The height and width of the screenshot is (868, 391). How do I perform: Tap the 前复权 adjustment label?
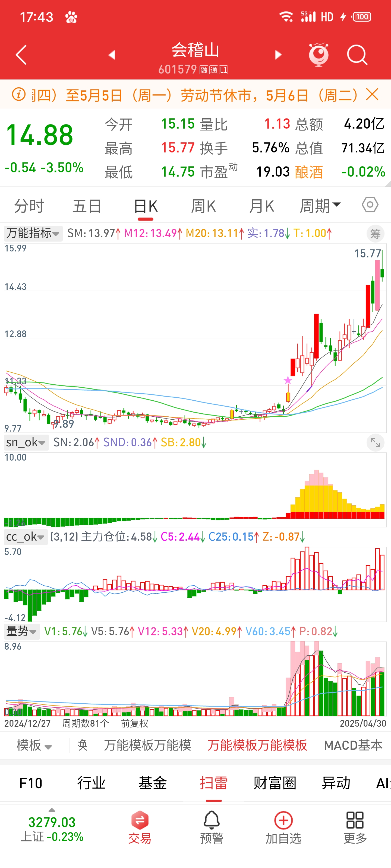pos(134,723)
